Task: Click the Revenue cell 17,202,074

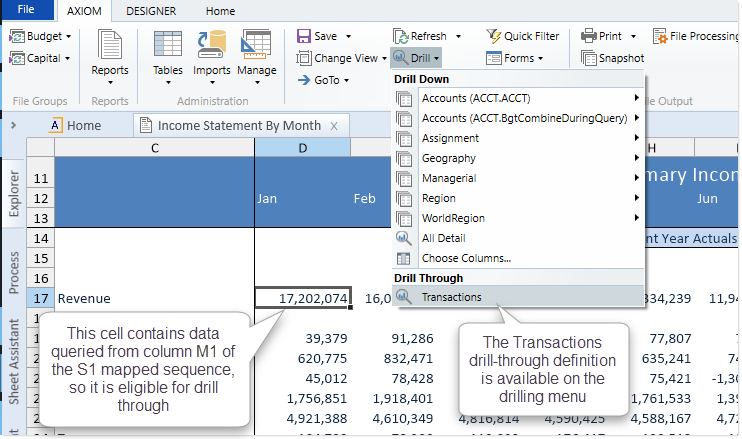Action: tap(303, 298)
